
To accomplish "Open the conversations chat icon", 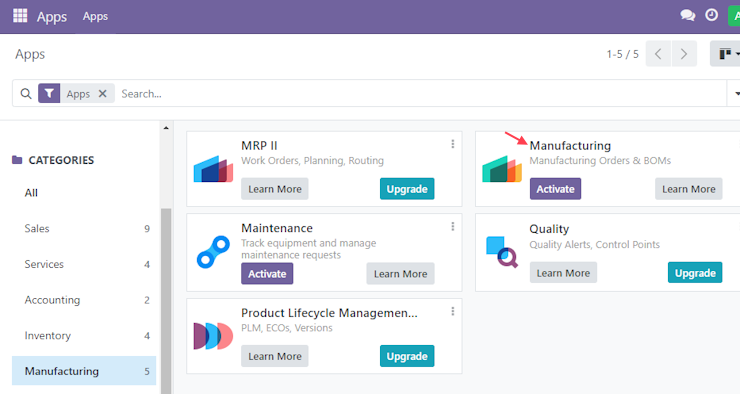I will click(x=688, y=16).
